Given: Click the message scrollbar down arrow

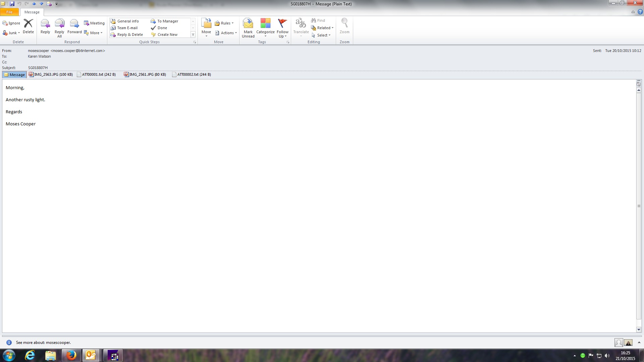Looking at the screenshot, I should (x=639, y=329).
